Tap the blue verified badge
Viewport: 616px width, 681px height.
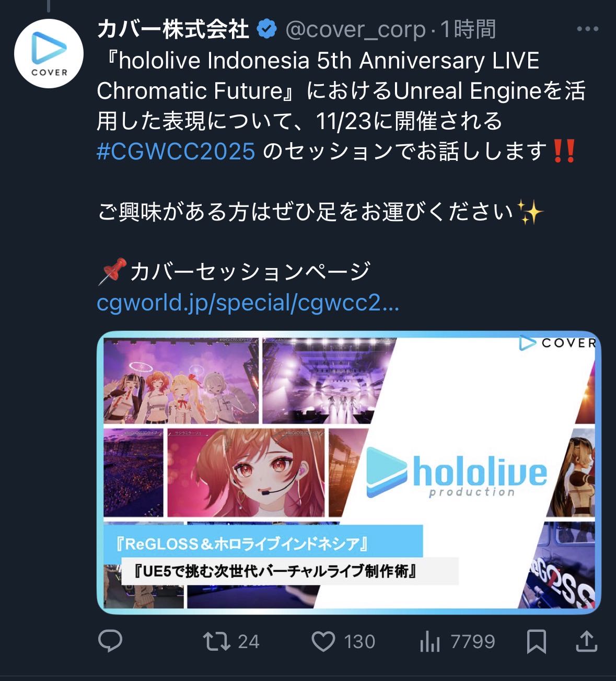point(267,29)
